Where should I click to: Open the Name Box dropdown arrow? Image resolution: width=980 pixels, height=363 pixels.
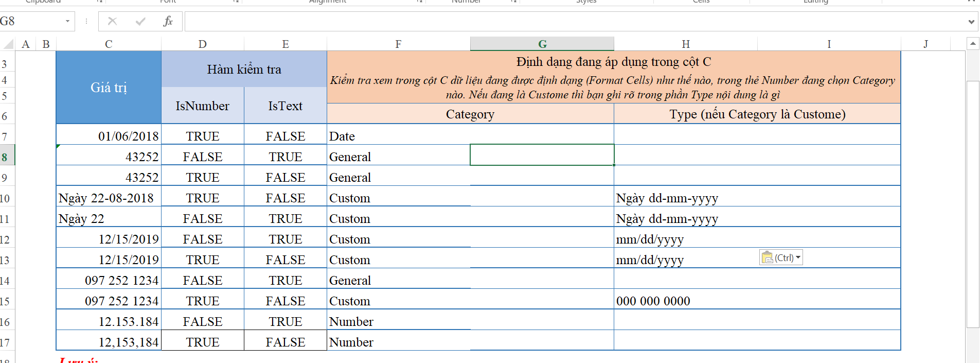coord(67,21)
